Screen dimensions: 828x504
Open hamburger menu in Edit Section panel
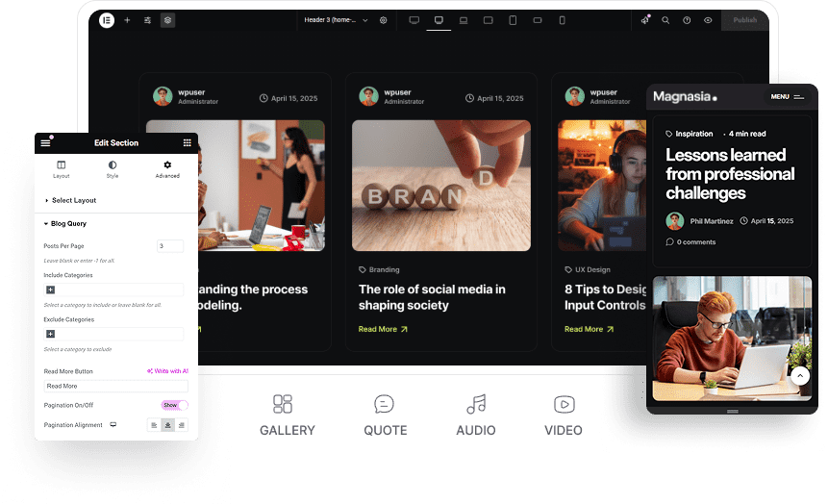(x=45, y=142)
